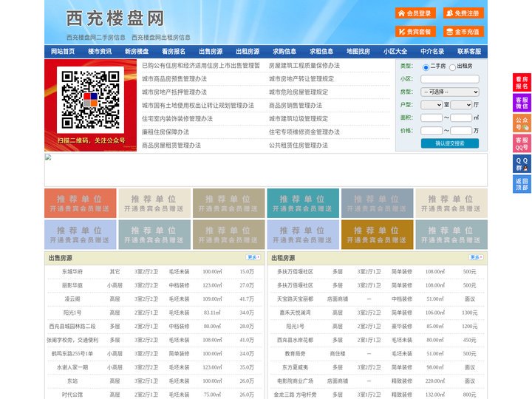The image size is (532, 399).
Task: Open the 凌云阁 sale listing
Action: point(72,299)
